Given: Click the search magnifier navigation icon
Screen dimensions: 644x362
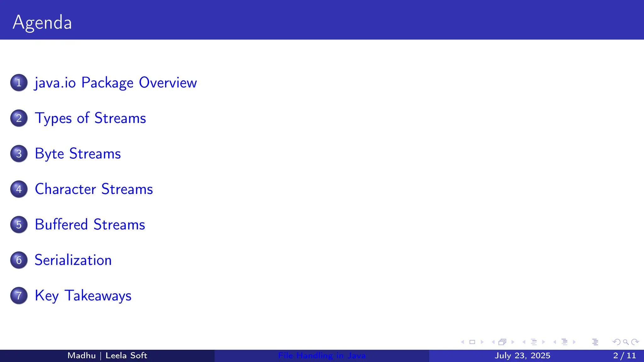Looking at the screenshot, I should click(x=626, y=342).
